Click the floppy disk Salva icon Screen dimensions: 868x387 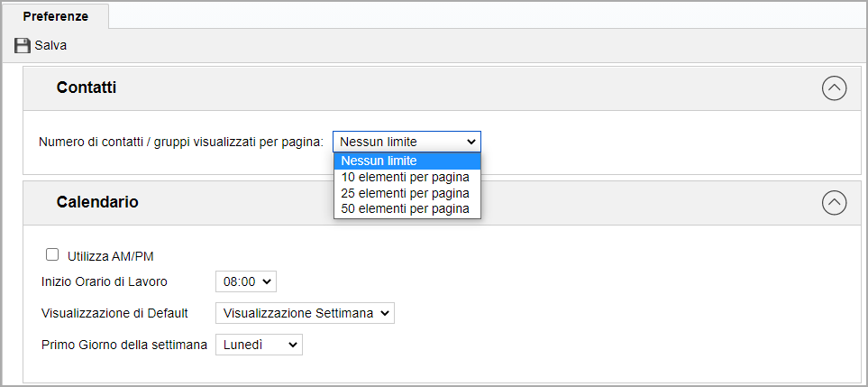pos(23,45)
